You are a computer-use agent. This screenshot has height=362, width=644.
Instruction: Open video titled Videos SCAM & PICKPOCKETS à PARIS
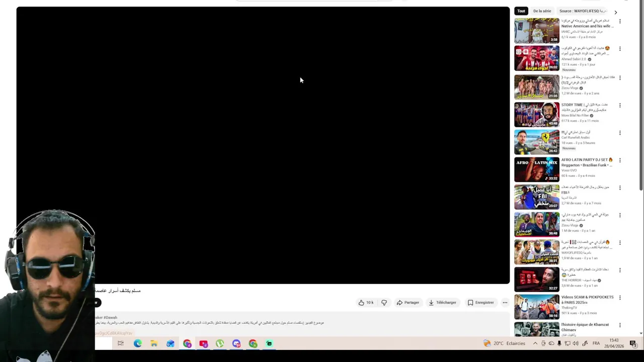point(587,300)
